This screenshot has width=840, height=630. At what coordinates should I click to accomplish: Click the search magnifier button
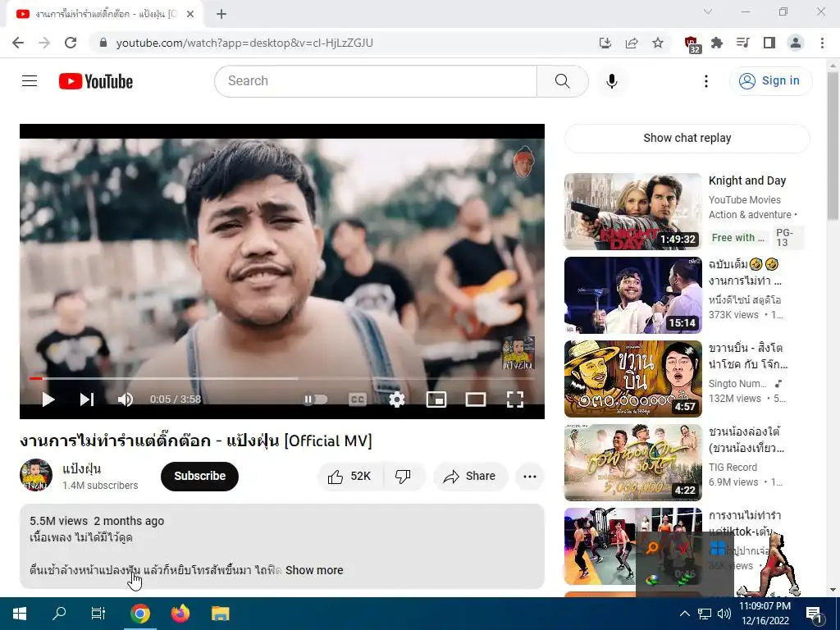point(563,81)
